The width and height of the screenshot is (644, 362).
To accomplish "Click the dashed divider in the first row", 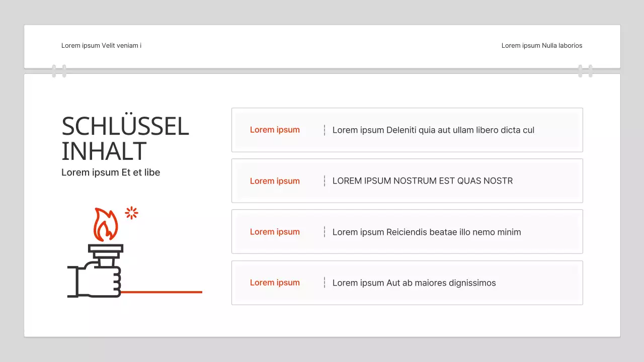I will tap(325, 130).
